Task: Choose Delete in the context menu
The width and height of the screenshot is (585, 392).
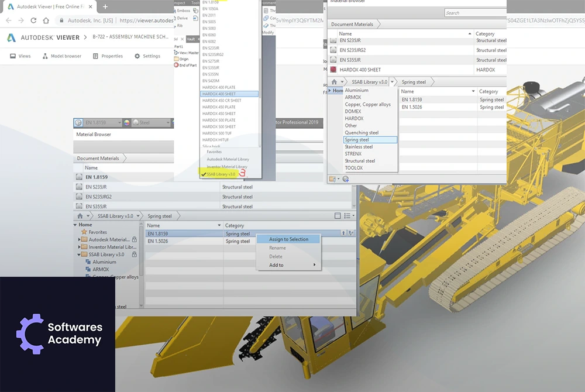Action: pos(276,257)
